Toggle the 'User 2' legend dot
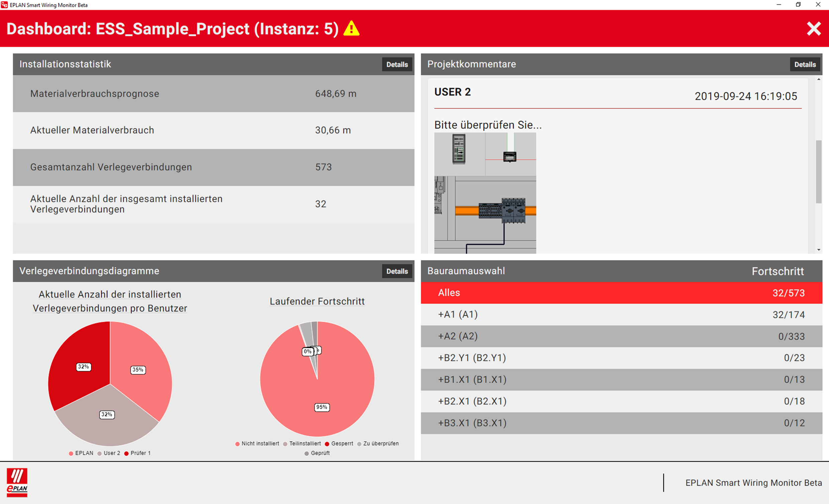The height and width of the screenshot is (504, 829). (100, 453)
